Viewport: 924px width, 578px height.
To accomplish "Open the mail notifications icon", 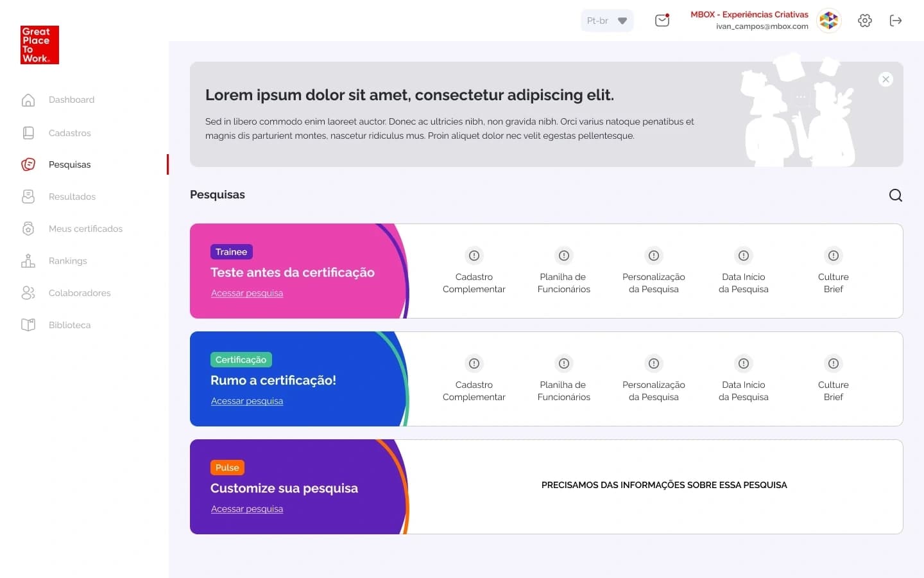I will coord(662,21).
